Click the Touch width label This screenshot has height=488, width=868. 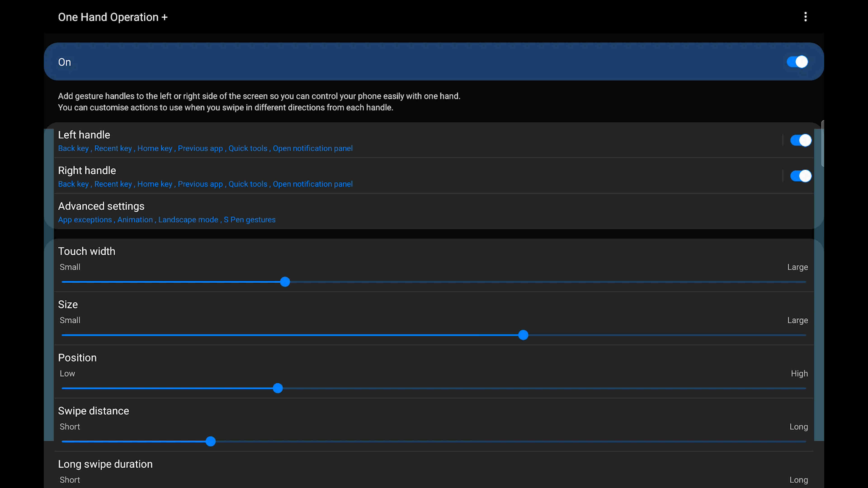click(x=87, y=251)
